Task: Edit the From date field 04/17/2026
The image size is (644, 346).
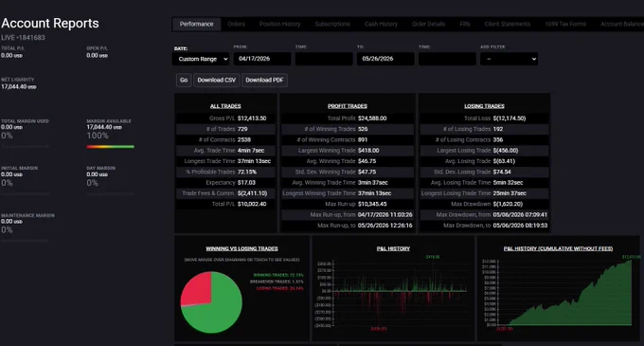Action: click(x=262, y=59)
